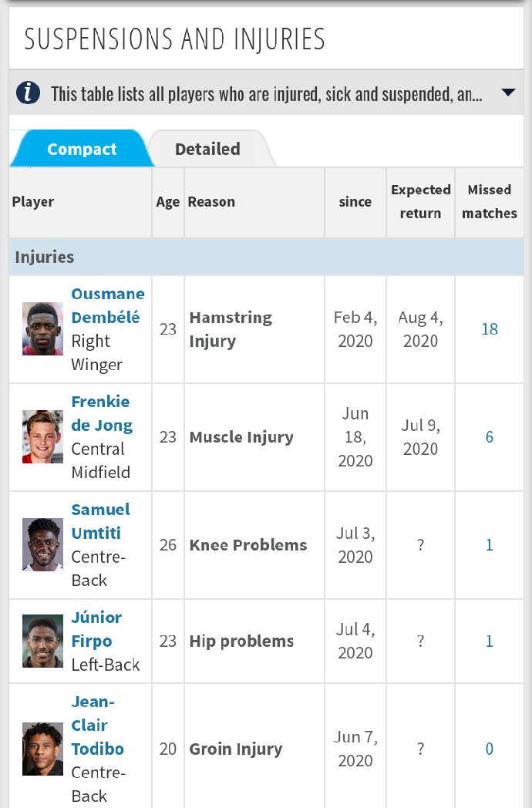Switch to the Detailed tab

(207, 149)
